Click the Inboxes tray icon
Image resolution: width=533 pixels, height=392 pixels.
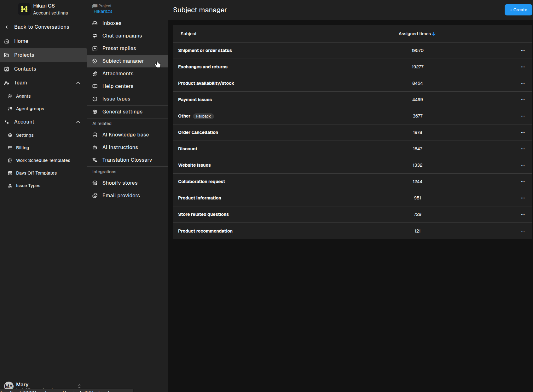(x=95, y=23)
